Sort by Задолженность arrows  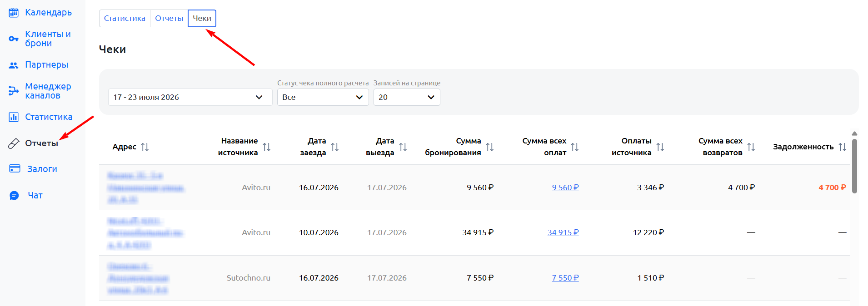(x=843, y=147)
